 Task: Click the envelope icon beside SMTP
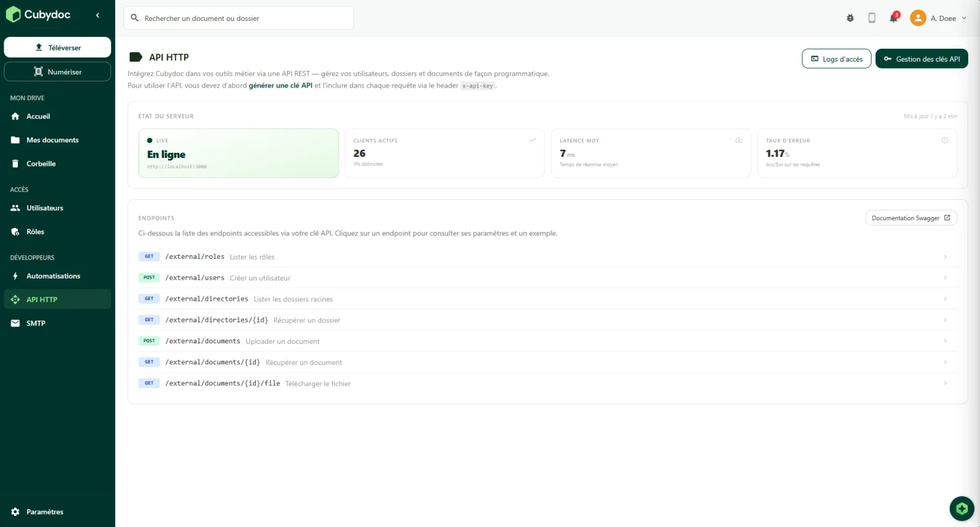(15, 323)
